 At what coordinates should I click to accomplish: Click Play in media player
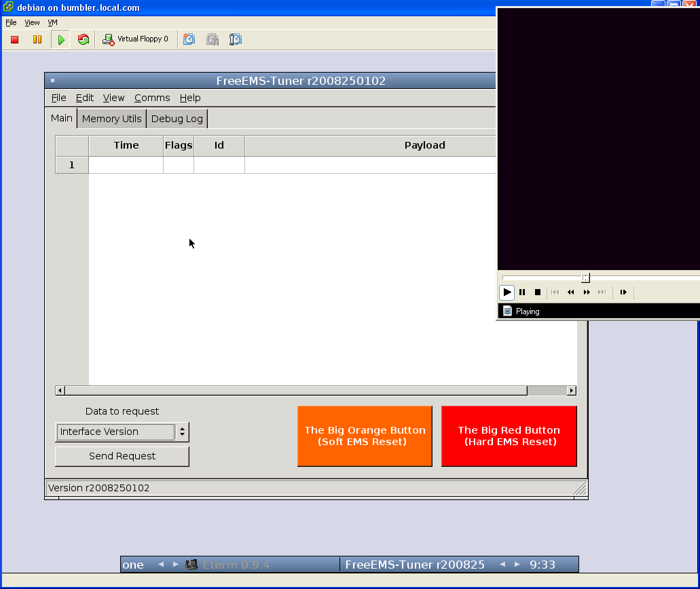click(x=507, y=292)
